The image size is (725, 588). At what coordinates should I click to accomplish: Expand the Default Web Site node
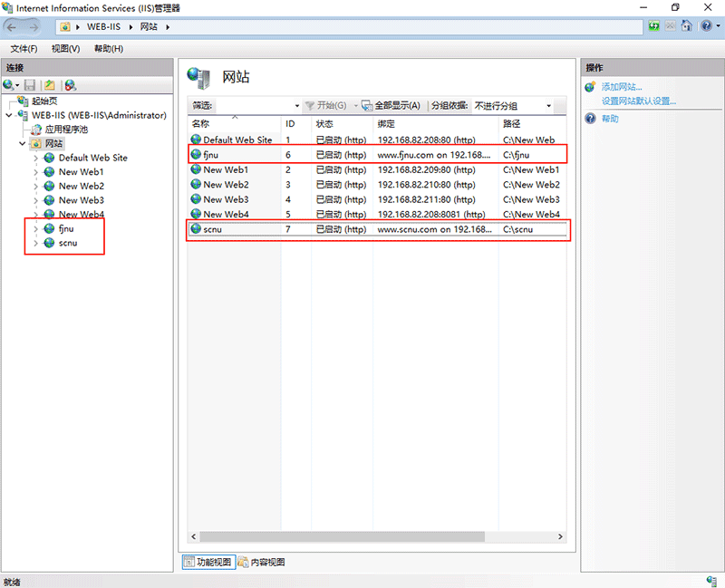tap(35, 158)
